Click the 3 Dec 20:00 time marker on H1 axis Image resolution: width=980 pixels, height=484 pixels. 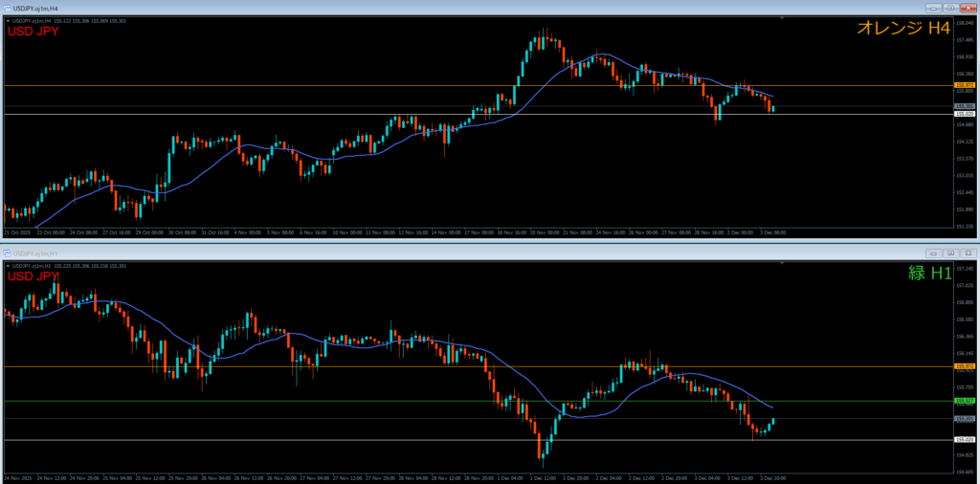point(773,476)
